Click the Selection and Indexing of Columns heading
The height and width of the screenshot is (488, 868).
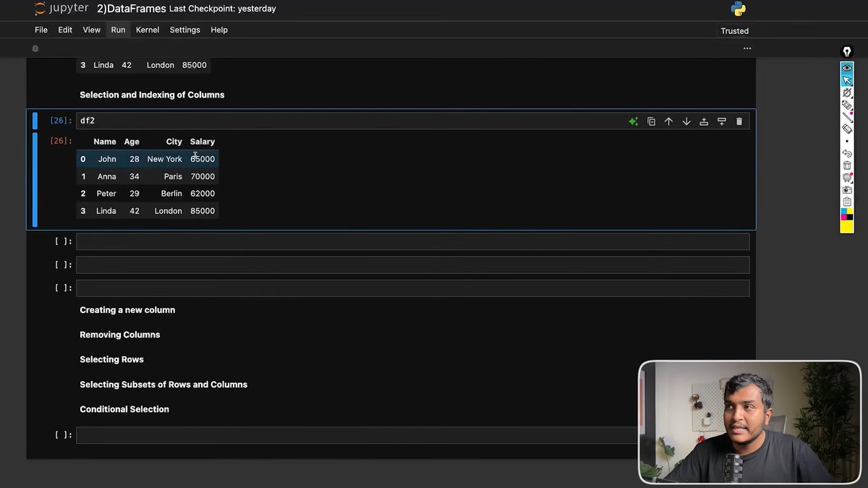pos(152,95)
